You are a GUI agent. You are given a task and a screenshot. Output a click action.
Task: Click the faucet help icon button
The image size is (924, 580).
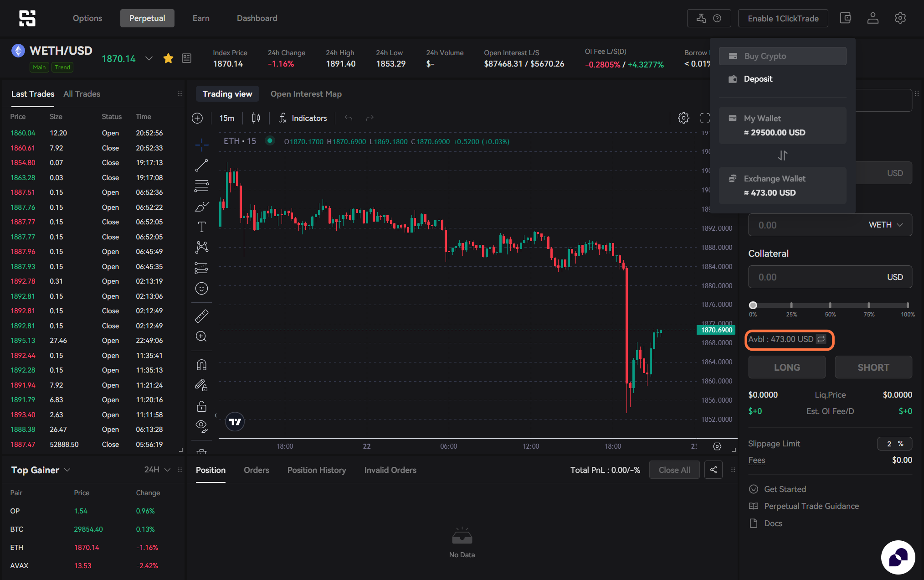pos(709,18)
